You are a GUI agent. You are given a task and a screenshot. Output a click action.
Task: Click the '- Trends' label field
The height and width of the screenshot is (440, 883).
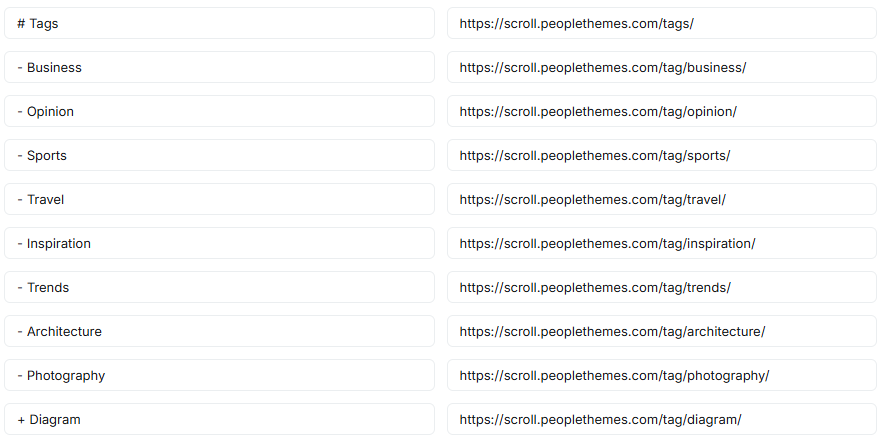tap(220, 287)
